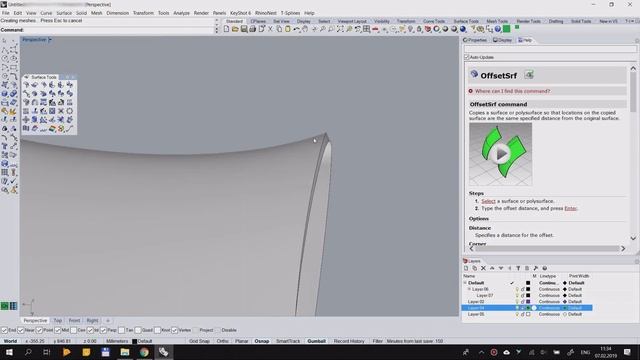Image resolution: width=640 pixels, height=360 pixels.
Task: Click the command icon next to OffsetSrf title
Action: point(529,75)
